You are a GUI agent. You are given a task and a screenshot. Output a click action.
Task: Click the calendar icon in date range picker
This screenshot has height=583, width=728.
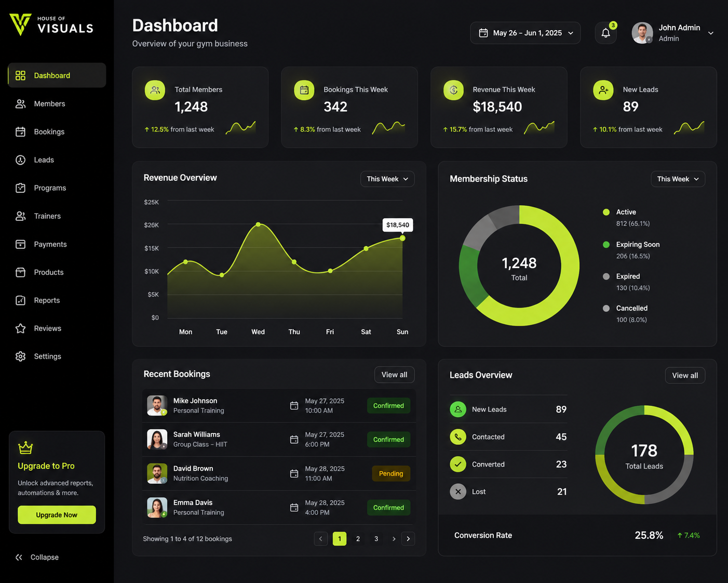(483, 33)
